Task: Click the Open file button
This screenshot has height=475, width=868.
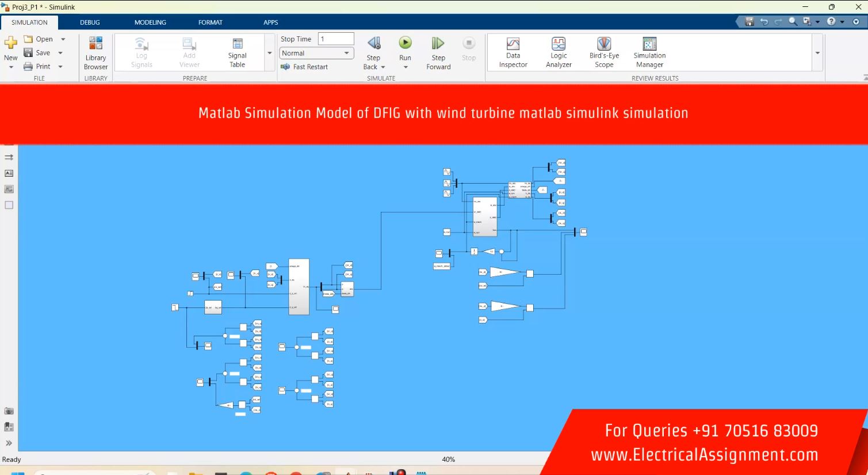Action: (39, 39)
